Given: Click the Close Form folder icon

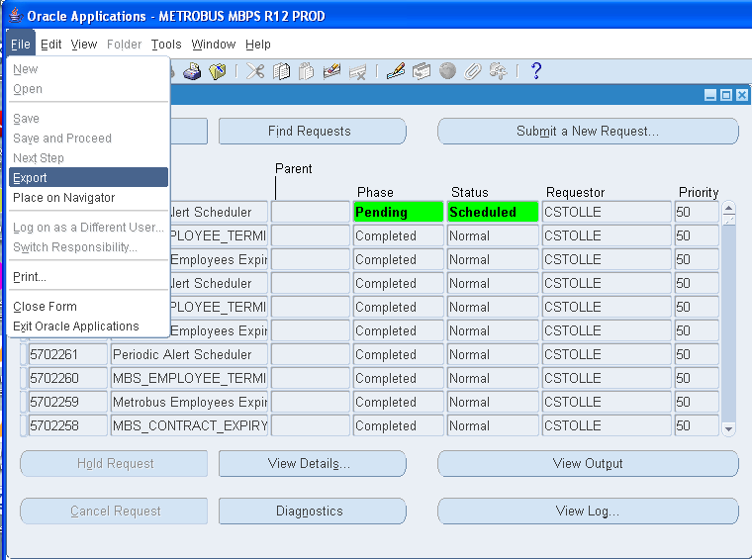Looking at the screenshot, I should click(x=218, y=72).
